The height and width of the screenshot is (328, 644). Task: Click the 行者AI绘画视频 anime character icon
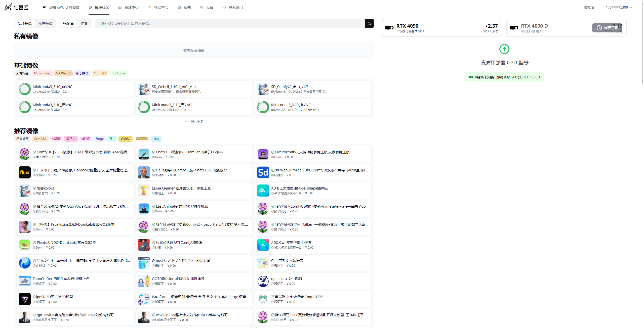coord(144,245)
